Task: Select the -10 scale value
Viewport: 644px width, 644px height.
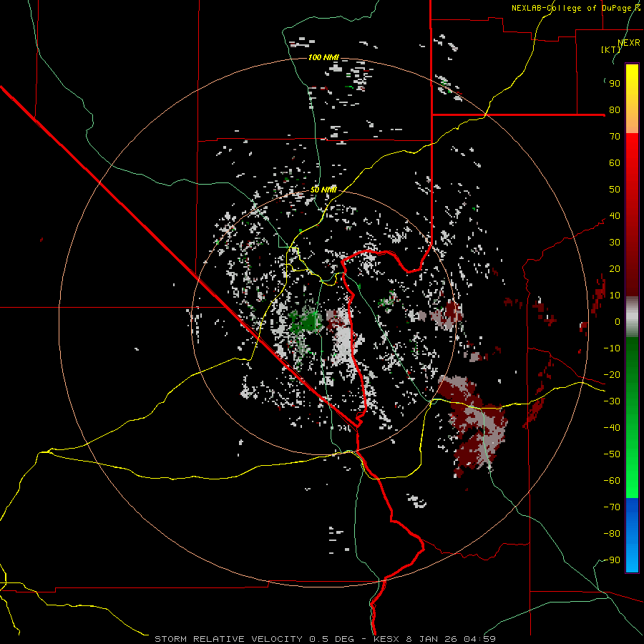Action: (612, 348)
